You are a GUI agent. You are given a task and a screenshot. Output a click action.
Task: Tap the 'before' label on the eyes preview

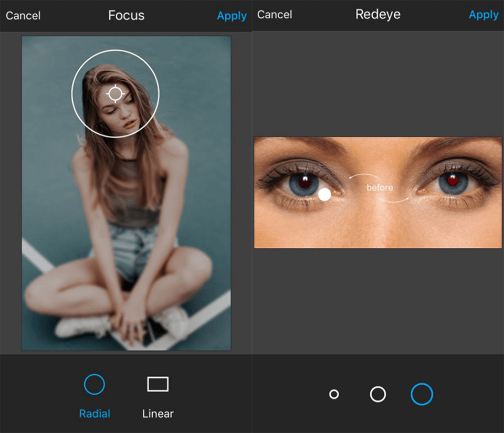[380, 187]
